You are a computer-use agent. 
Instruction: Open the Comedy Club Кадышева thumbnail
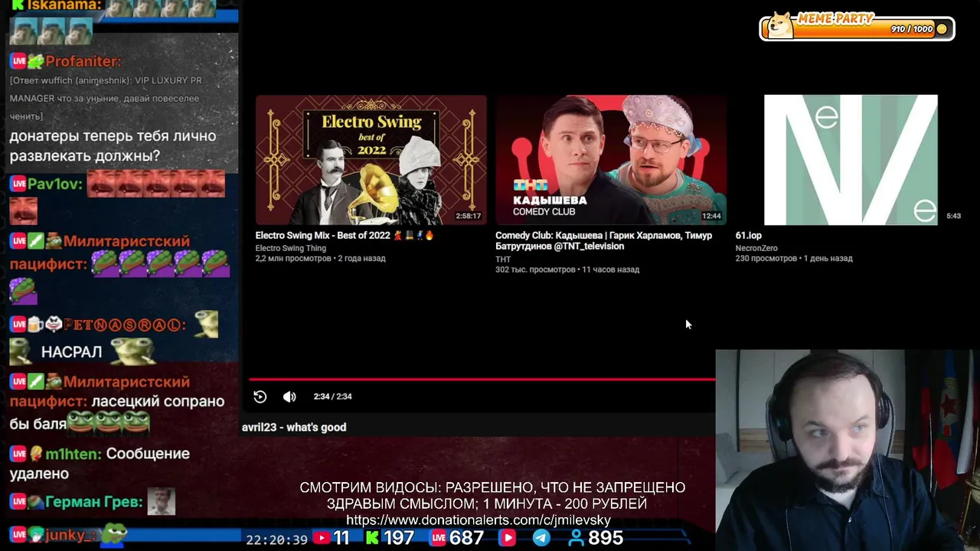pyautogui.click(x=610, y=160)
